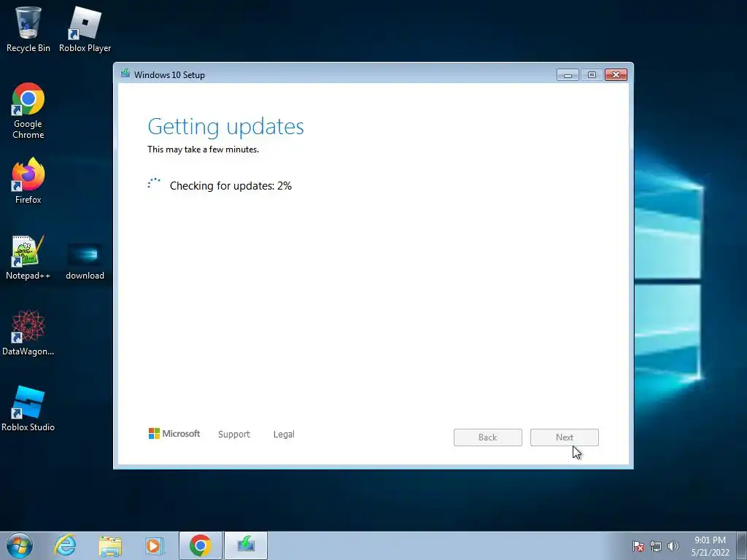The image size is (747, 560).
Task: Select the download image file on desktop
Action: [85, 262]
